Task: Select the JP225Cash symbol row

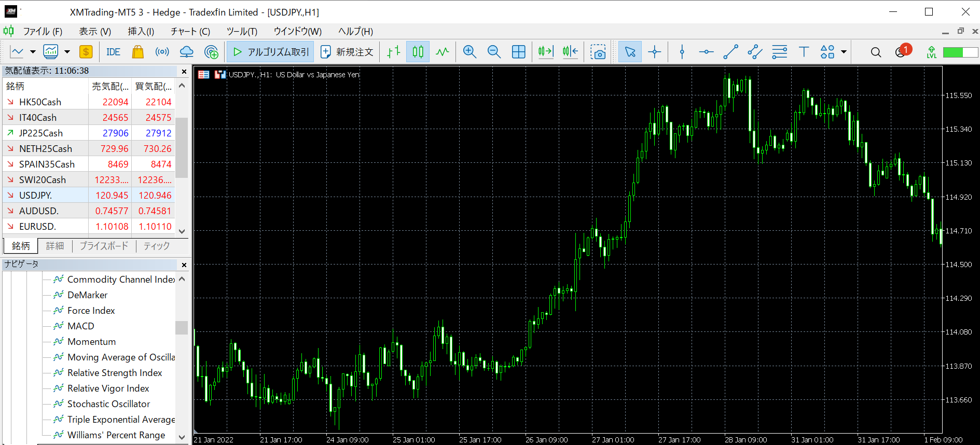Action: coord(89,133)
